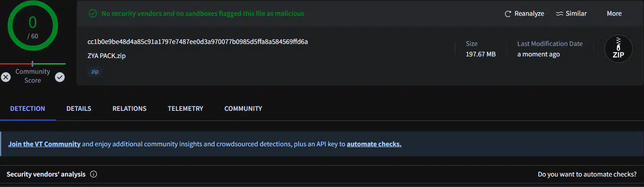Image resolution: width=644 pixels, height=187 pixels.
Task: Click the green check icon in the banner
Action: click(x=93, y=13)
